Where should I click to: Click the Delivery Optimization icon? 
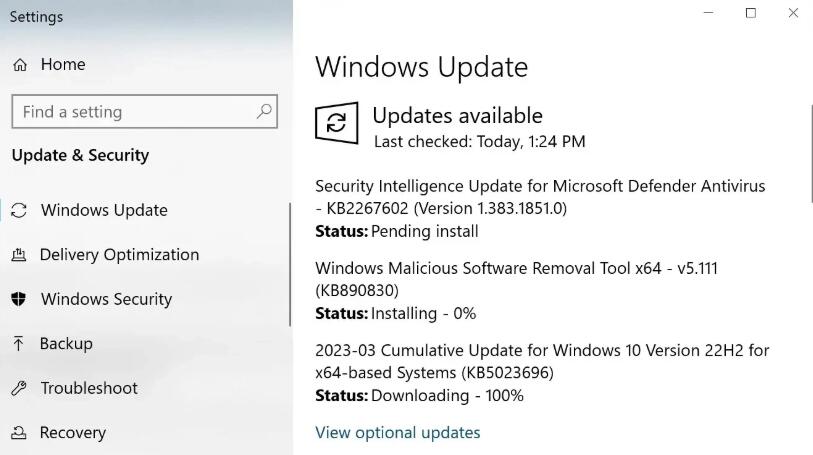point(19,255)
